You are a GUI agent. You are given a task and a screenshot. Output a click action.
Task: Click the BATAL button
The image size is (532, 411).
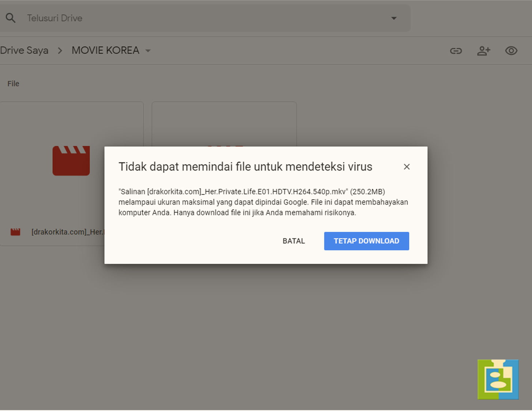point(294,241)
